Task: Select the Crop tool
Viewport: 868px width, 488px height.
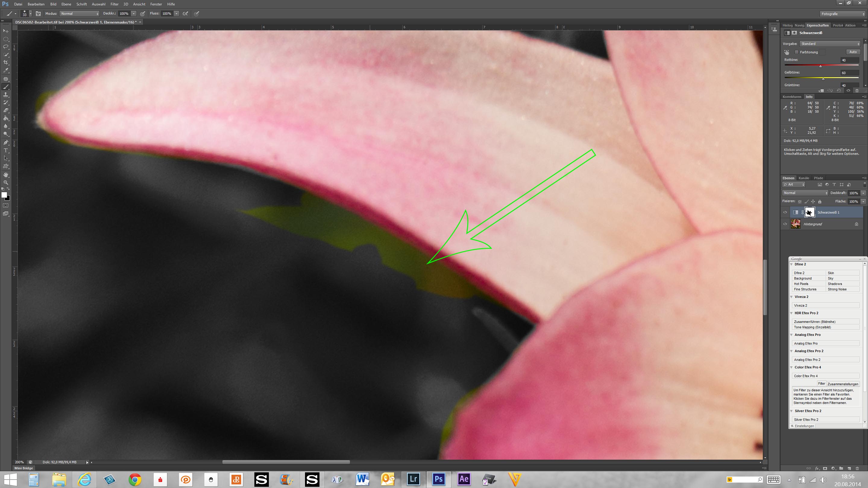Action: click(x=6, y=62)
